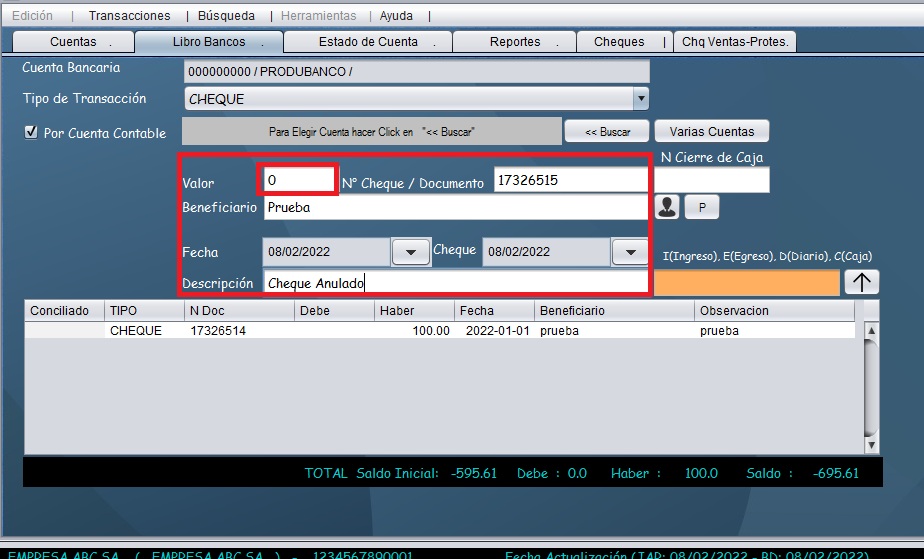Open the Reportes tab
924x559 pixels.
(515, 42)
